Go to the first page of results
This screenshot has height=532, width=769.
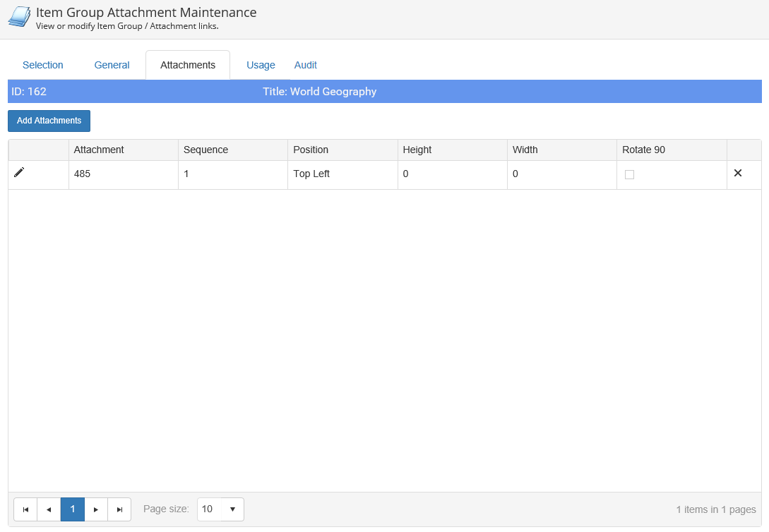(25, 509)
